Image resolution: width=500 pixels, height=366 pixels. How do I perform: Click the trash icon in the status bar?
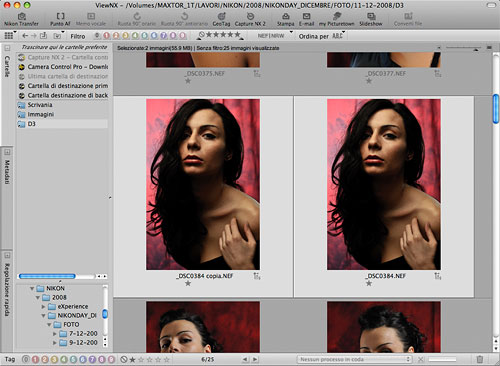click(480, 359)
